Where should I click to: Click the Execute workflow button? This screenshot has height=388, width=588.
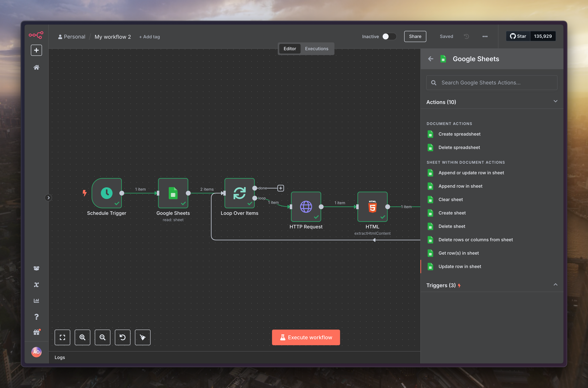(x=306, y=337)
